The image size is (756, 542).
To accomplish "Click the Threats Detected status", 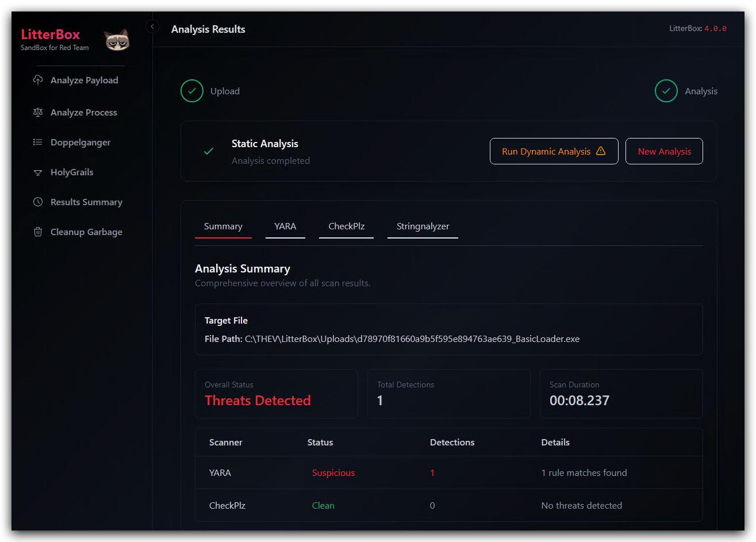I will tap(258, 401).
